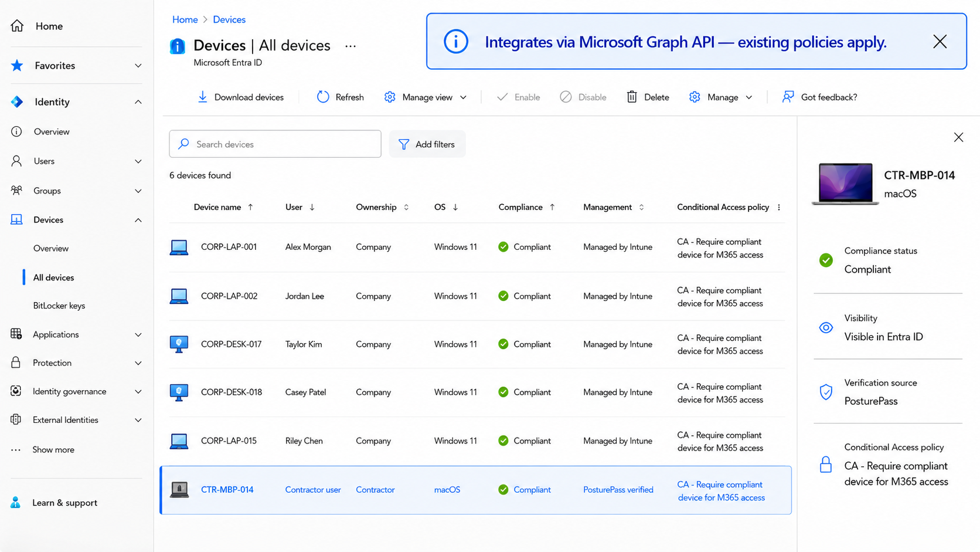Click the External Identities icon
This screenshot has width=980, height=552.
[x=16, y=420]
